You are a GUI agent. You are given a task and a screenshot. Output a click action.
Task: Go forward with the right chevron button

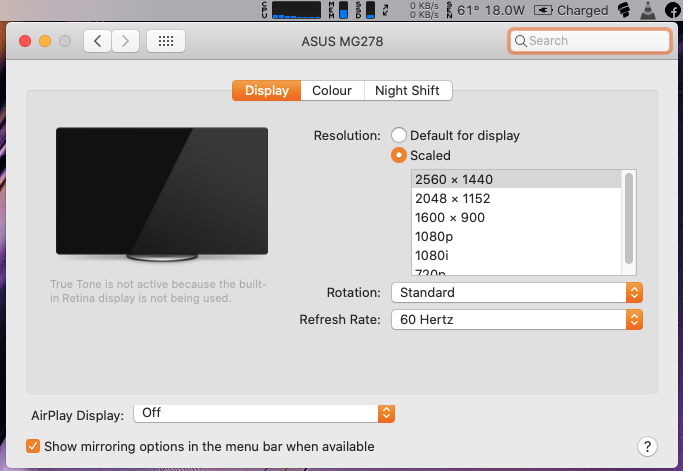[125, 41]
